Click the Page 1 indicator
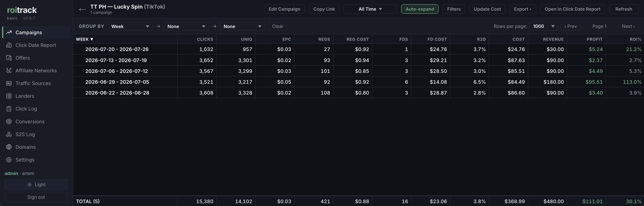The image size is (644, 206). [x=599, y=26]
